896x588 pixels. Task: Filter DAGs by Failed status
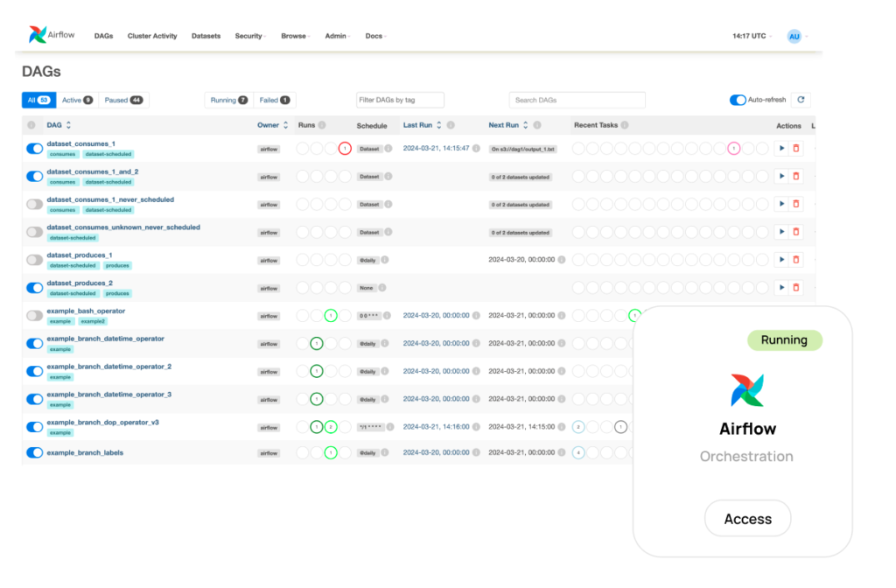[274, 100]
